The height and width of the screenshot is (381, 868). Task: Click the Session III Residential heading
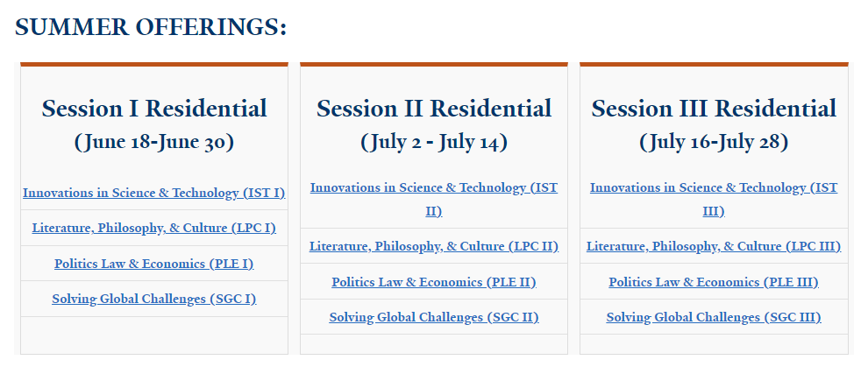(x=713, y=109)
